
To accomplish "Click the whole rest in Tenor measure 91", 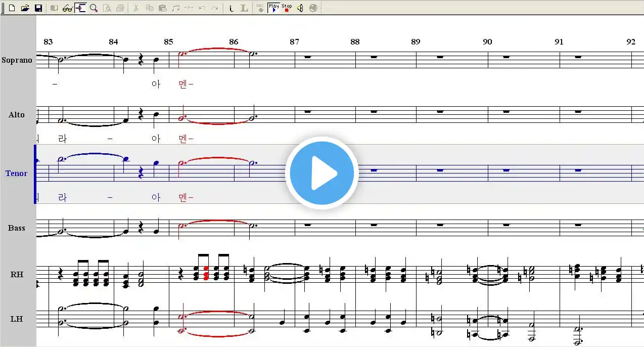I will point(578,170).
